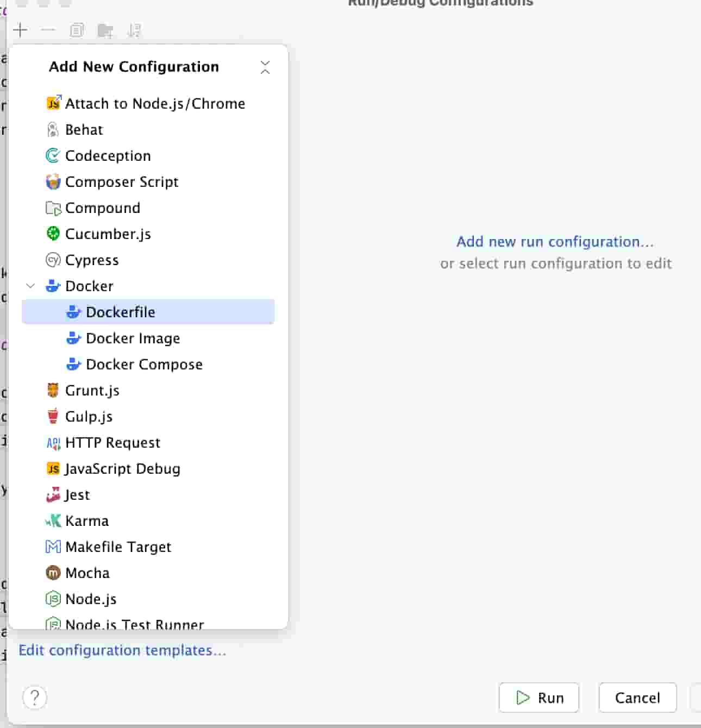701x728 pixels.
Task: Select the HTTP Request entry
Action: pos(148,442)
